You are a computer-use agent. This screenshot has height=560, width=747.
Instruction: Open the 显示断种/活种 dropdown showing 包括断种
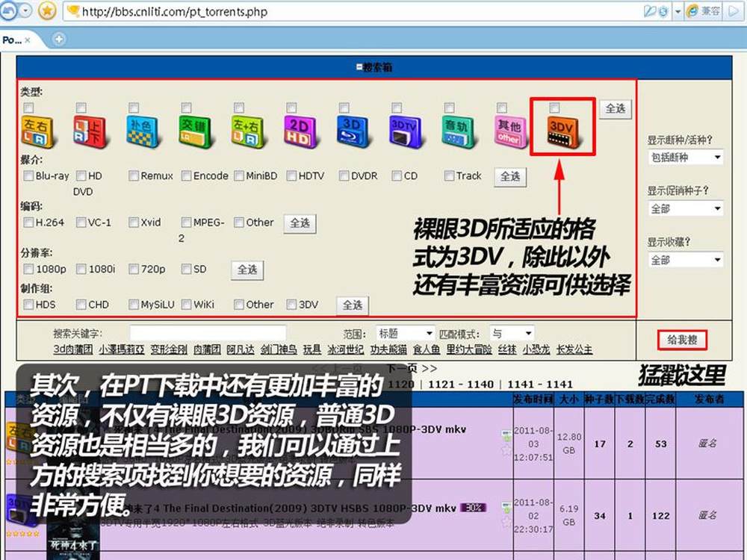[x=686, y=158]
